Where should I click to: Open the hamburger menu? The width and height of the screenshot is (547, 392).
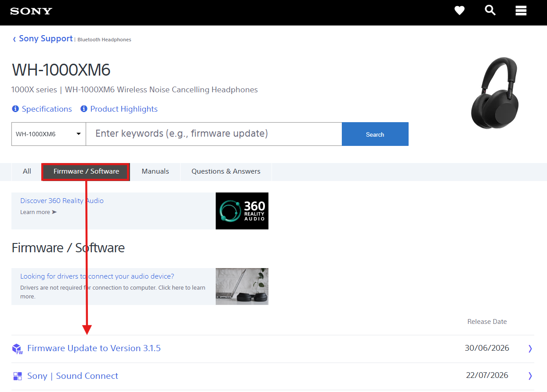(x=521, y=11)
